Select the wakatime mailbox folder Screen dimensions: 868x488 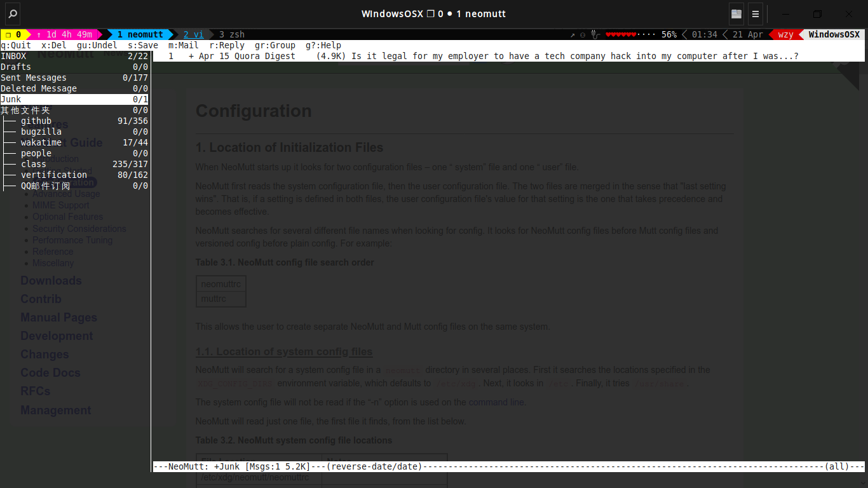[41, 142]
